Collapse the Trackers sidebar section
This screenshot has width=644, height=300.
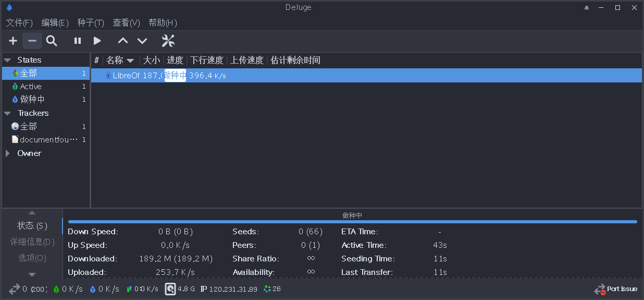click(x=8, y=113)
